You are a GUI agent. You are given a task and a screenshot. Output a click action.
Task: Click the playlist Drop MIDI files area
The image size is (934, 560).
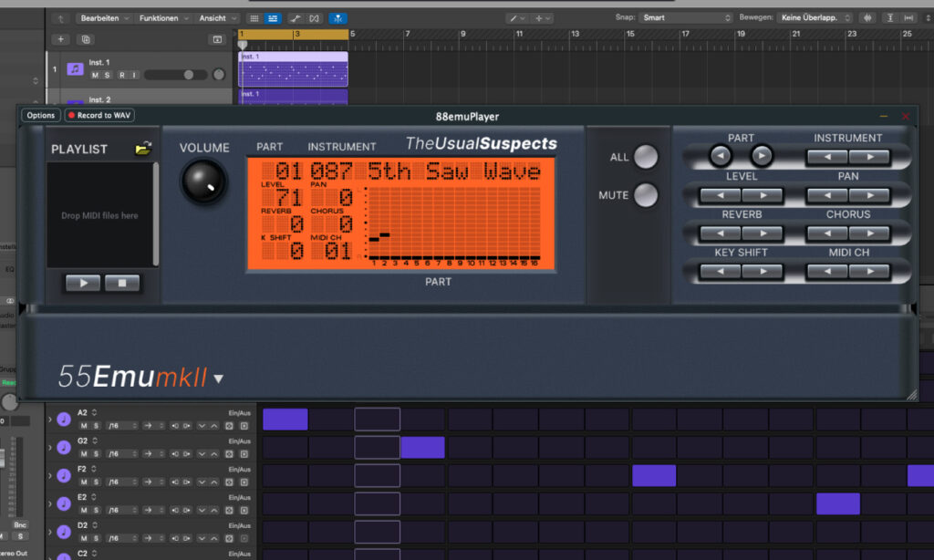click(x=99, y=215)
